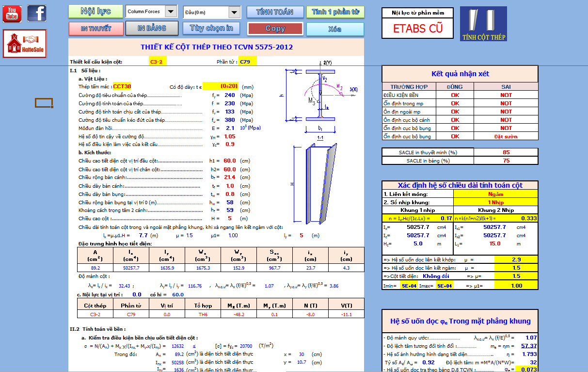Select the web thickness tw value 0.8
This screenshot has height=372, width=588.
click(230, 194)
